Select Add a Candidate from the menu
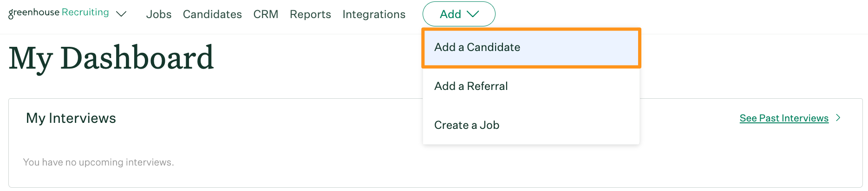 [477, 47]
